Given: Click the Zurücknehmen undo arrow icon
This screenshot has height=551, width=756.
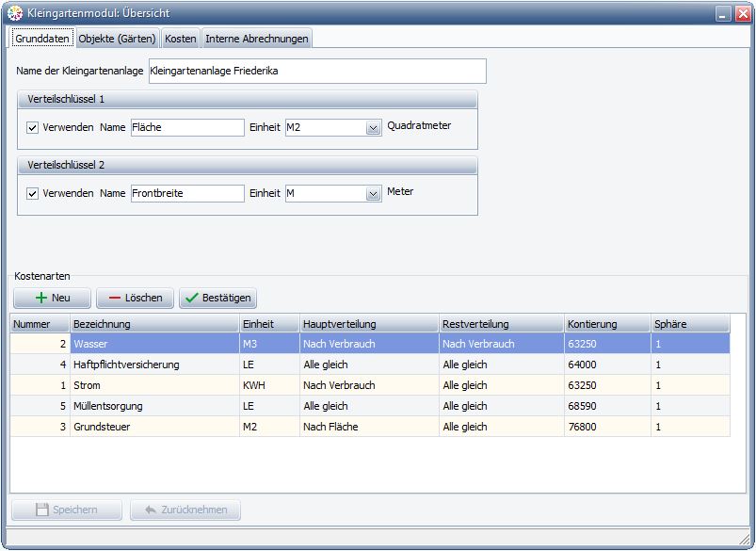Looking at the screenshot, I should coord(149,510).
